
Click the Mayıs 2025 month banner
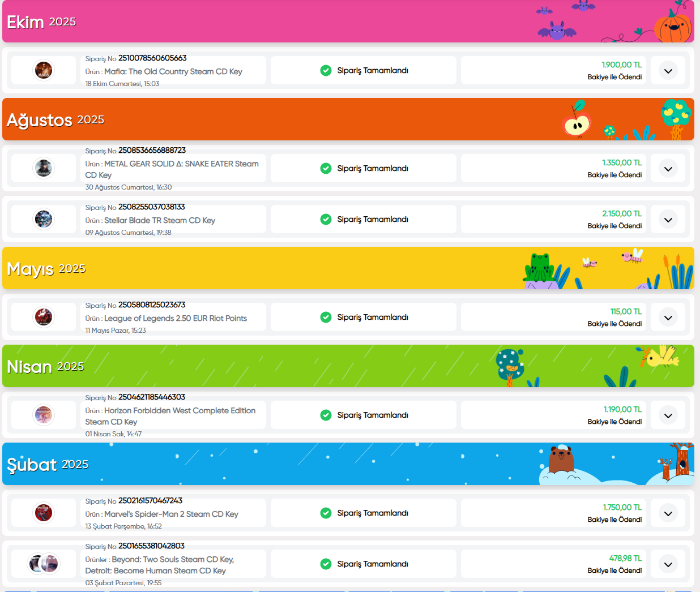348,268
